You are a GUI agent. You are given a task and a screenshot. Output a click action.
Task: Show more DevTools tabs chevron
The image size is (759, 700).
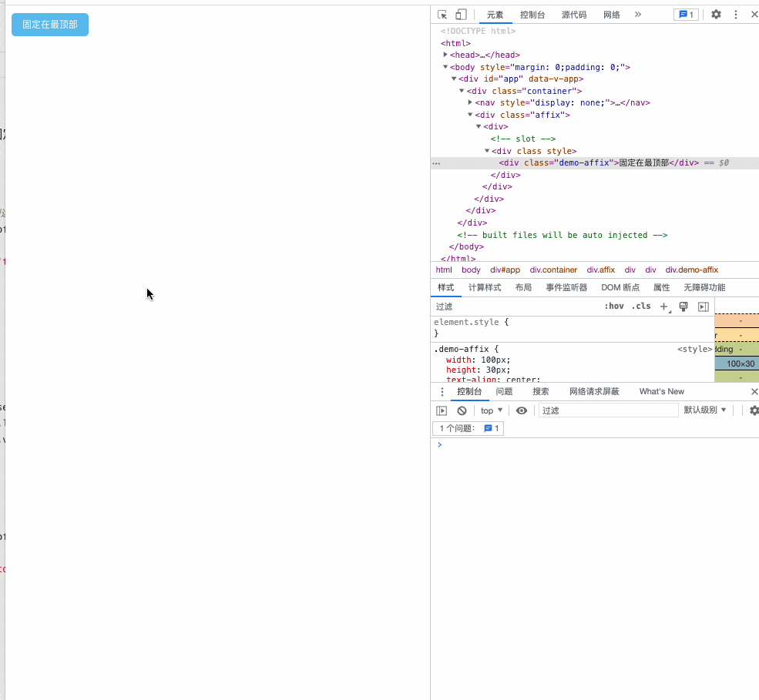click(638, 15)
